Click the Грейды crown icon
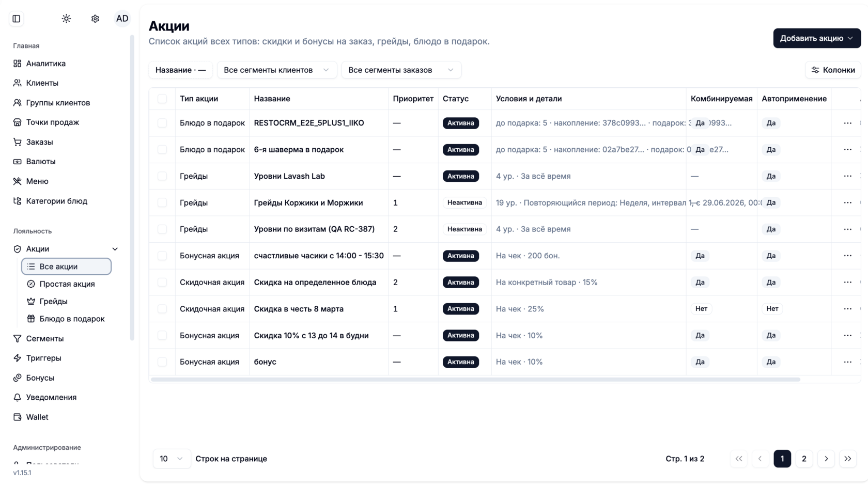Screen dimensions: 868x486 click(31, 302)
